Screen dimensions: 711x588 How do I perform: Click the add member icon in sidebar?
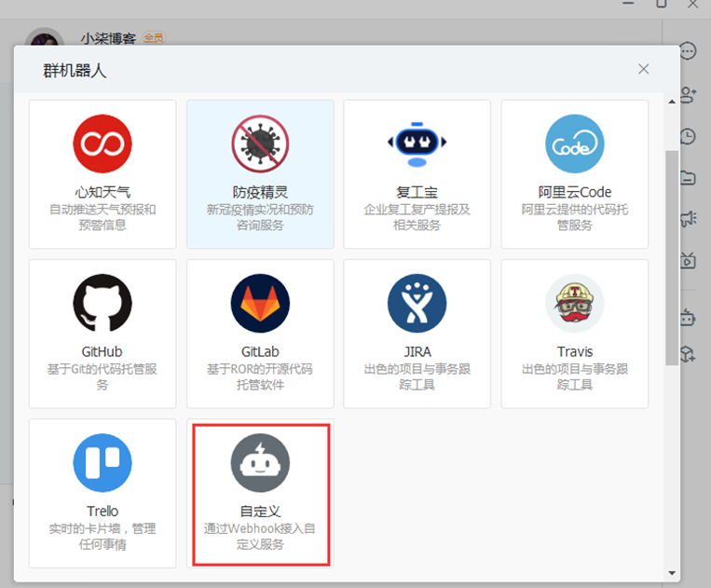coord(689,94)
